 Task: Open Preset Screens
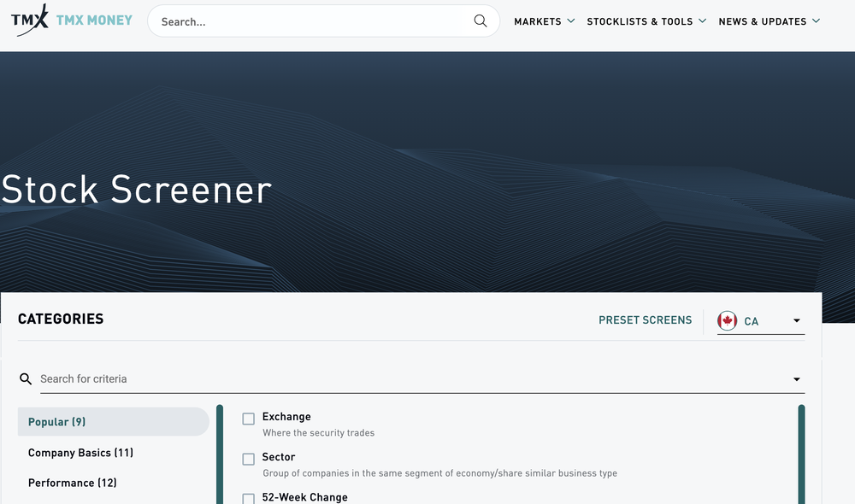click(x=645, y=320)
